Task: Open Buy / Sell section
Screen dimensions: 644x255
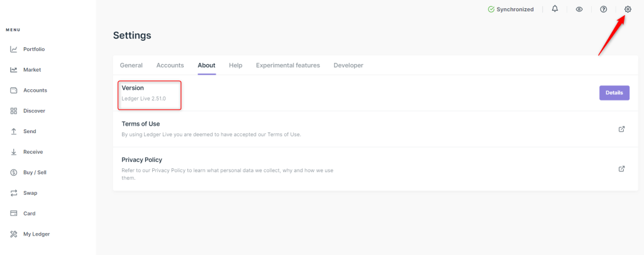Action: 35,172
